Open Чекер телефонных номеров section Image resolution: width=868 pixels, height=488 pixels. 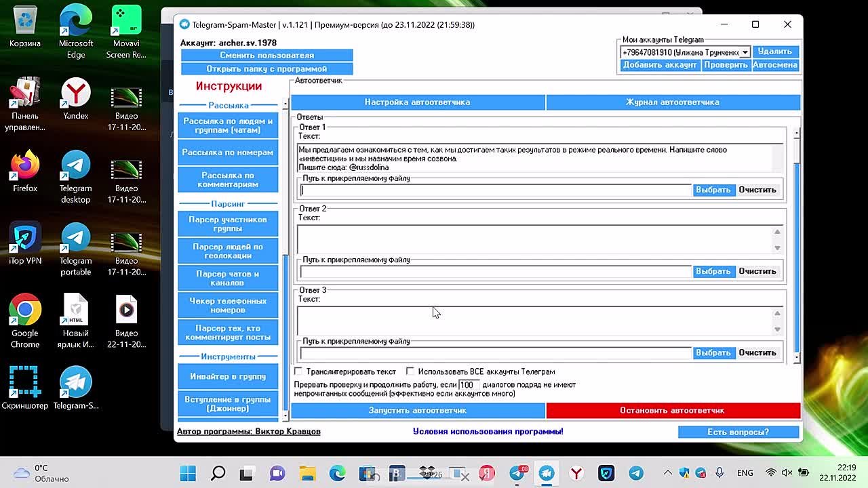(x=228, y=305)
